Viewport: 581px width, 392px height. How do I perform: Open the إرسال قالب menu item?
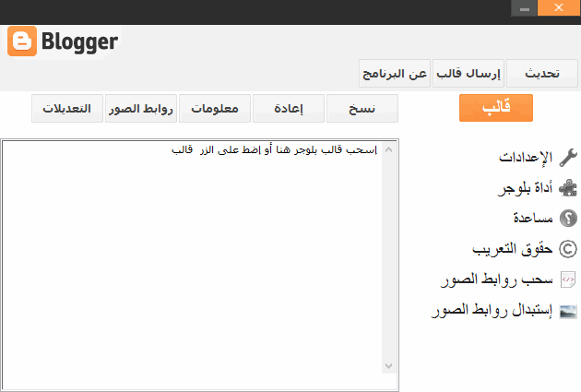468,74
